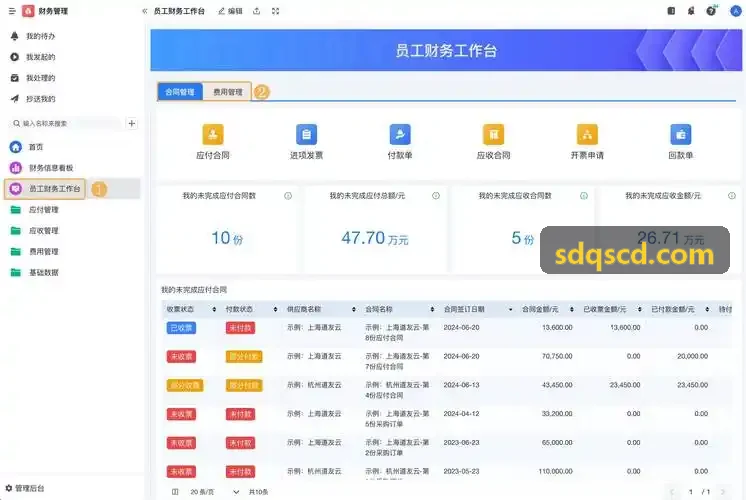746x500 pixels.
Task: Click the 47.70 万元 statistic value
Action: pyautogui.click(x=374, y=238)
